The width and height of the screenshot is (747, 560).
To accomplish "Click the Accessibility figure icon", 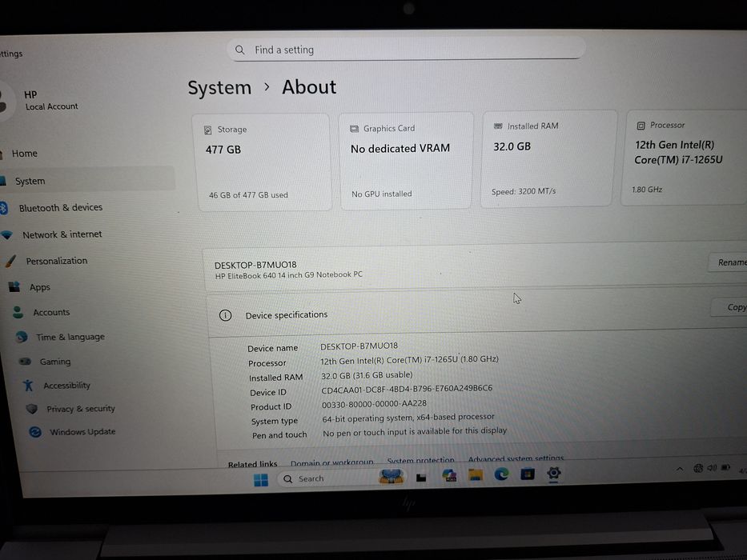I will [x=28, y=385].
